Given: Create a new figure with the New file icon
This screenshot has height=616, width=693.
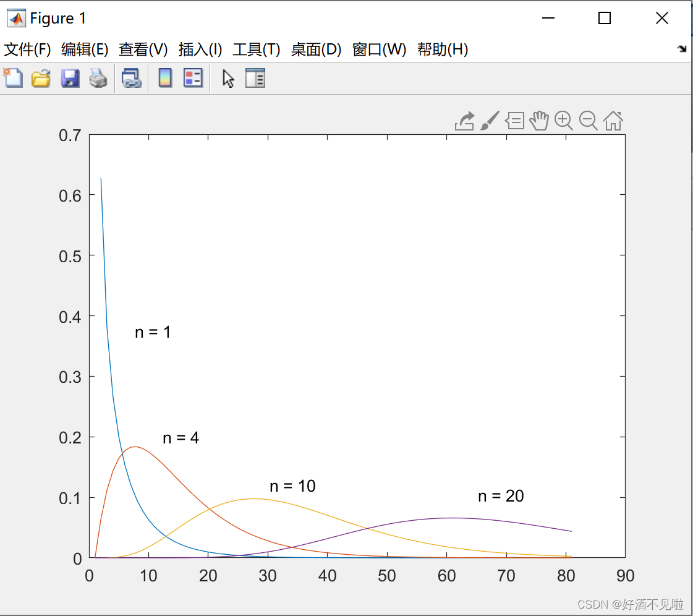Looking at the screenshot, I should coord(12,78).
